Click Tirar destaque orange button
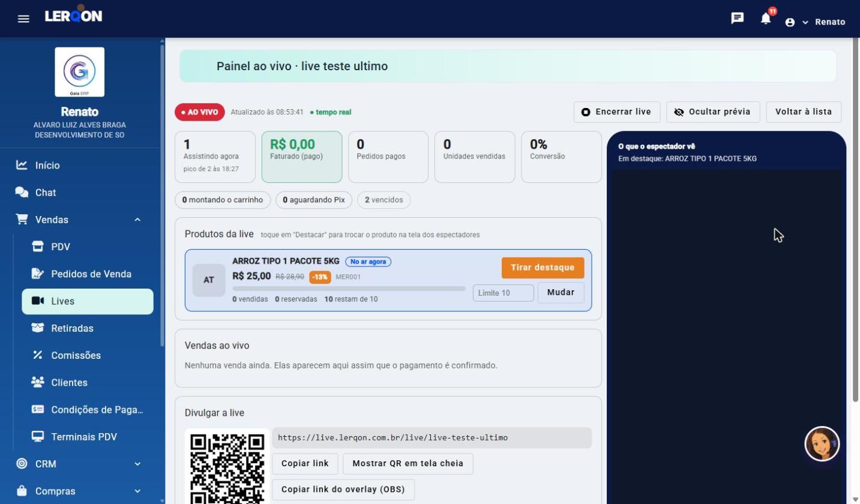 pyautogui.click(x=543, y=268)
